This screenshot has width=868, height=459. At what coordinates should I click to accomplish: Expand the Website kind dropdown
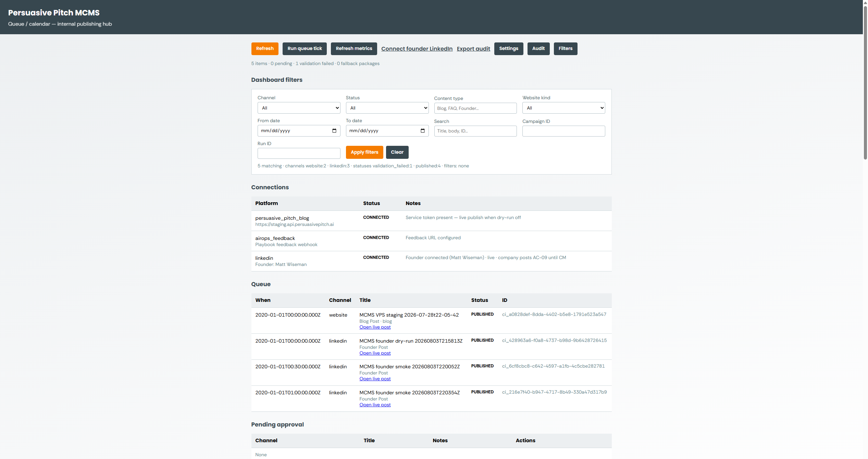click(563, 108)
